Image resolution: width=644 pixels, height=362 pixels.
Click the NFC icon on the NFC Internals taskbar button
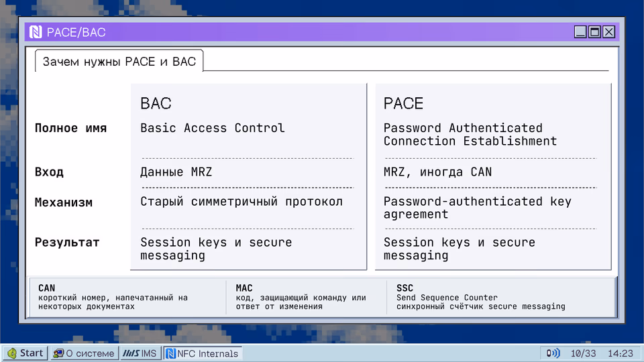(171, 353)
